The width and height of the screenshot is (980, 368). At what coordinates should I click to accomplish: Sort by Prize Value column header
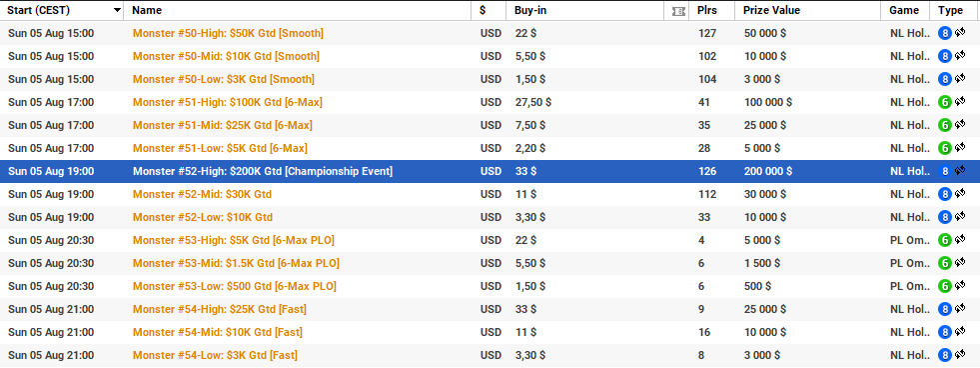772,10
